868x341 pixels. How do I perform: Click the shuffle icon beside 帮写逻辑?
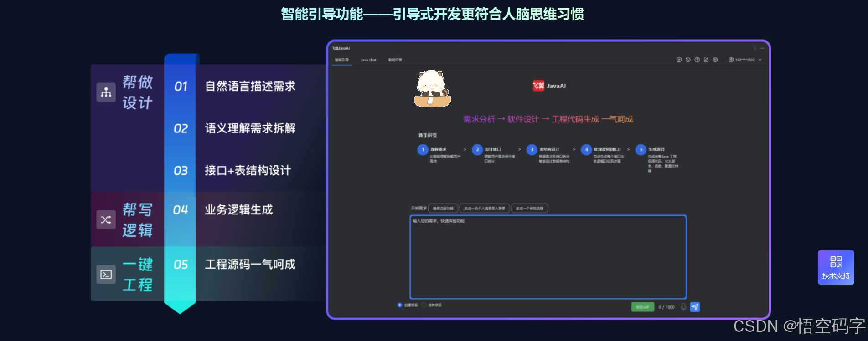106,220
